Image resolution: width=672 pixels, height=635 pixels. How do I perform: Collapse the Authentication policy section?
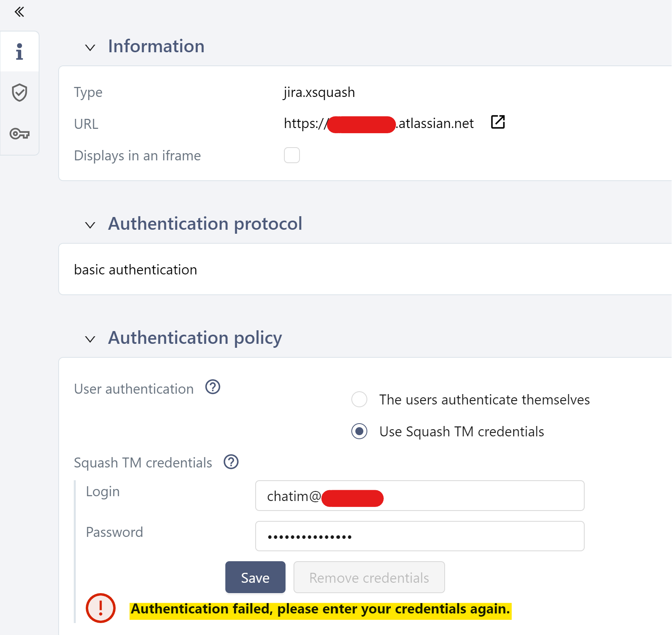point(90,339)
